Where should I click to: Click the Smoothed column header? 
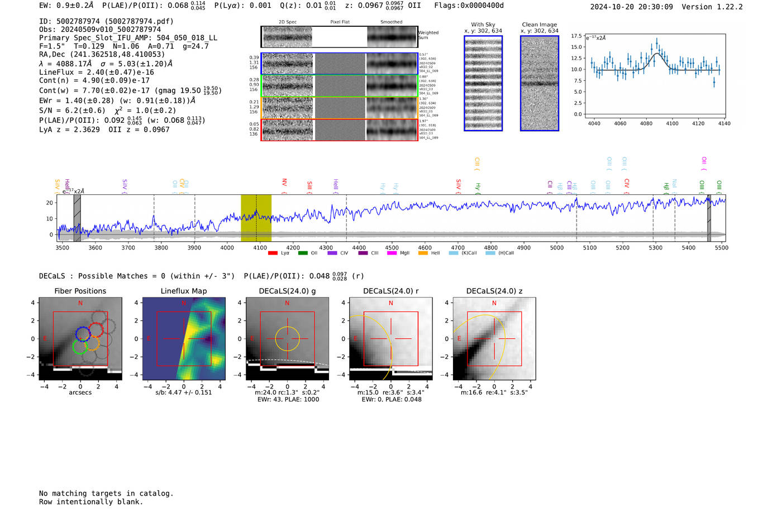click(x=392, y=22)
